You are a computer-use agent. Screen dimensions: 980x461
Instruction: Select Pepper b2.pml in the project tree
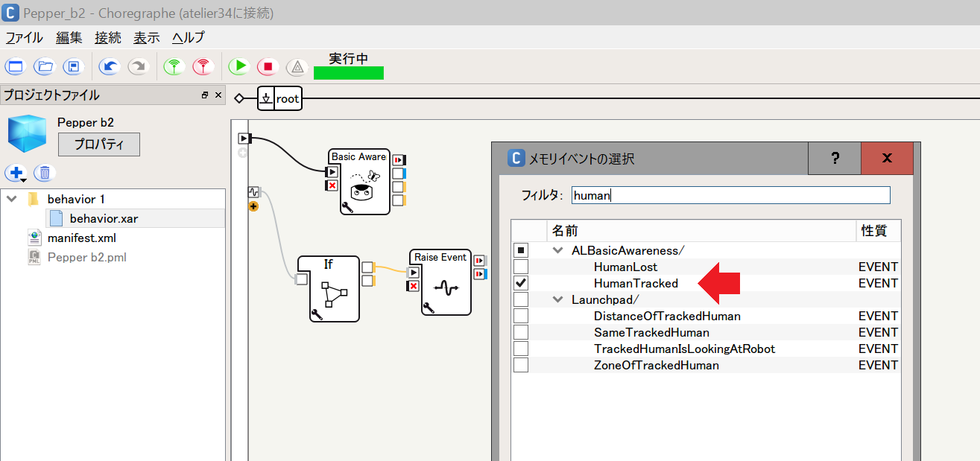(x=87, y=258)
